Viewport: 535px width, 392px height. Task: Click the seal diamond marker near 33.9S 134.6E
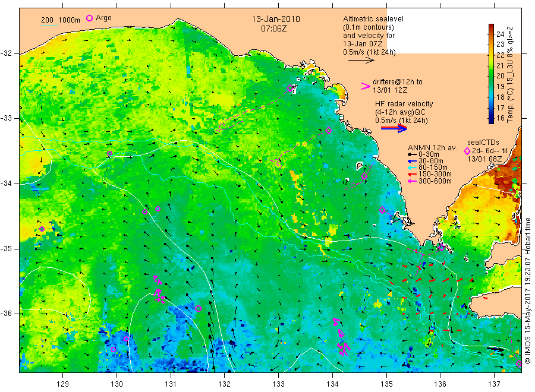tap(364, 176)
